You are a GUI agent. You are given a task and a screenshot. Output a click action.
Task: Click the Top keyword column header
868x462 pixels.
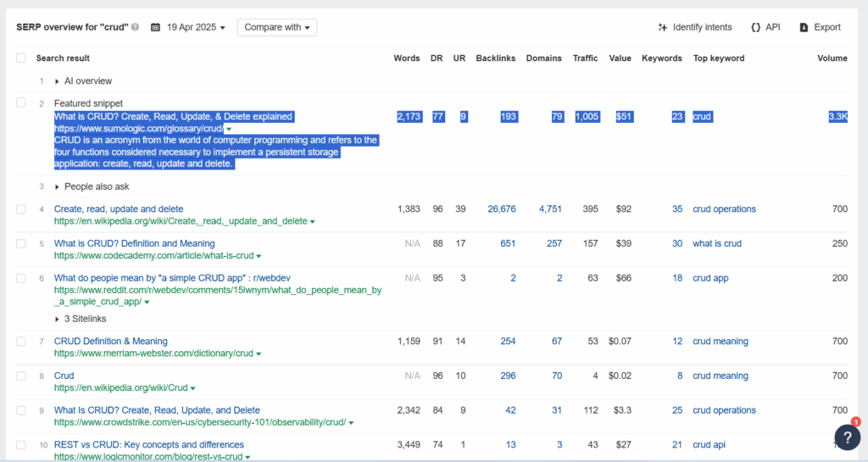pos(719,58)
